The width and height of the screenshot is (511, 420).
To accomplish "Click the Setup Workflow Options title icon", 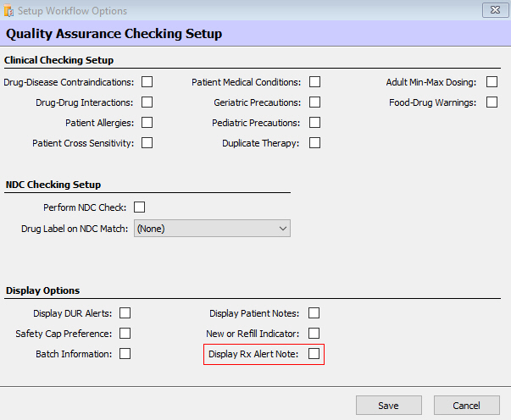I will pos(9,11).
